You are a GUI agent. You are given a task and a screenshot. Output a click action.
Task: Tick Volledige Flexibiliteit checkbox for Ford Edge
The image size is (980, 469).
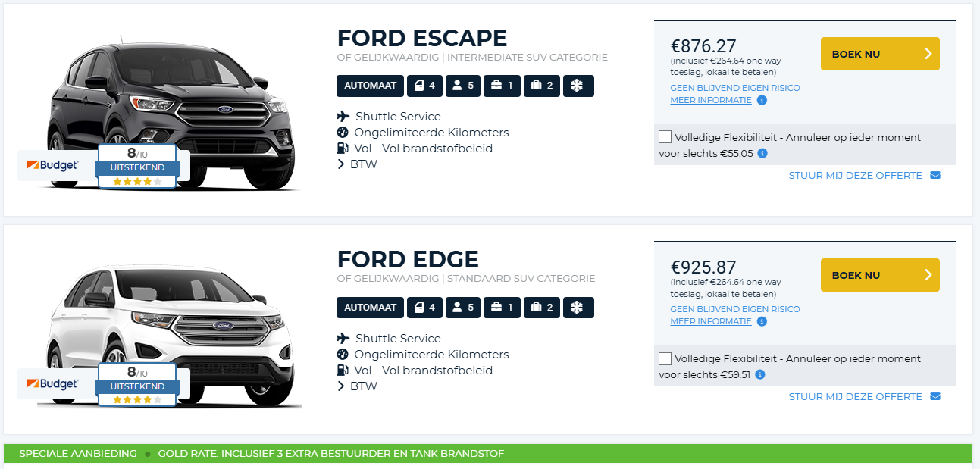pos(665,358)
